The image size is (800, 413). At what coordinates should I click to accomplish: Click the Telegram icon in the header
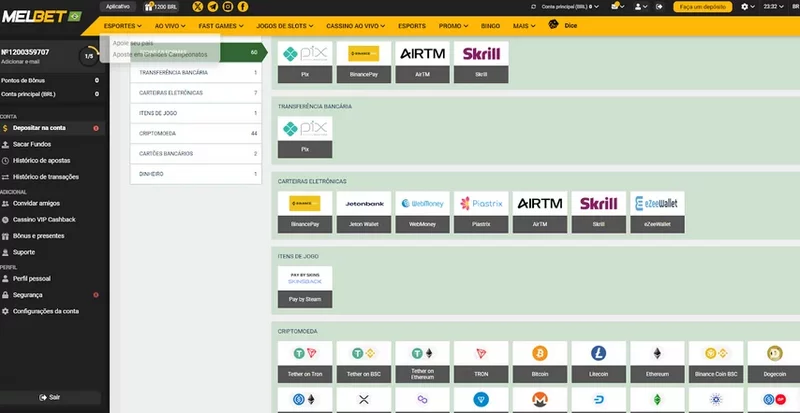click(213, 7)
